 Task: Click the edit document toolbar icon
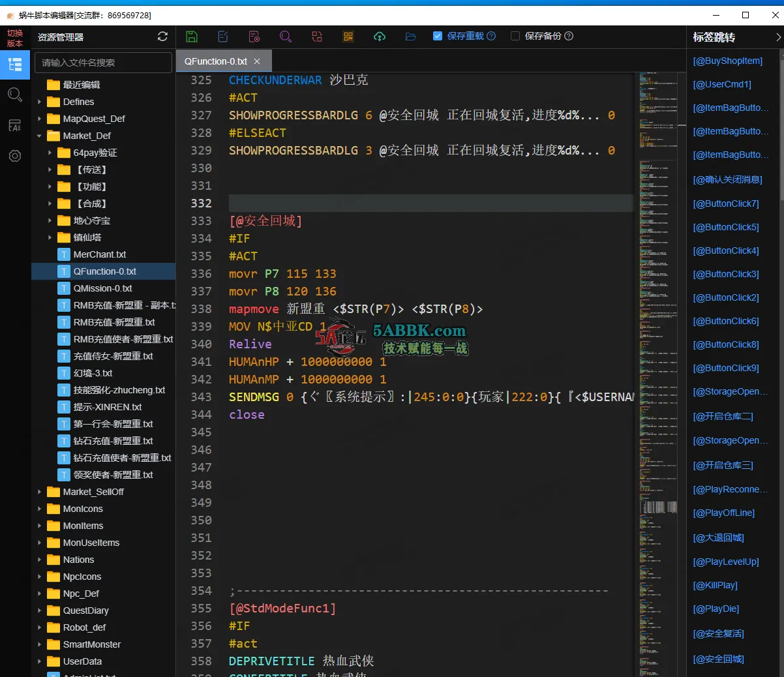point(223,37)
